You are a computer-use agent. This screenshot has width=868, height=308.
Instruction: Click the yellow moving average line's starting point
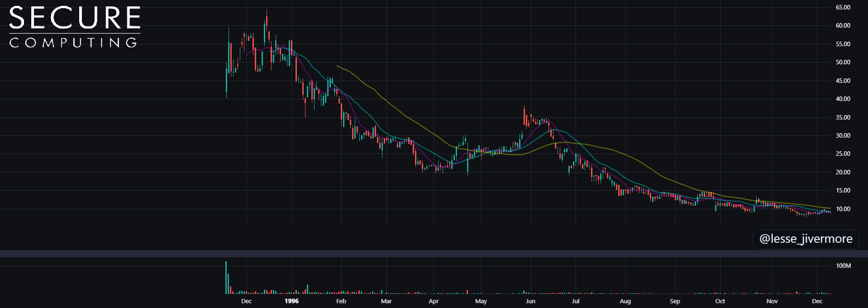tap(337, 66)
